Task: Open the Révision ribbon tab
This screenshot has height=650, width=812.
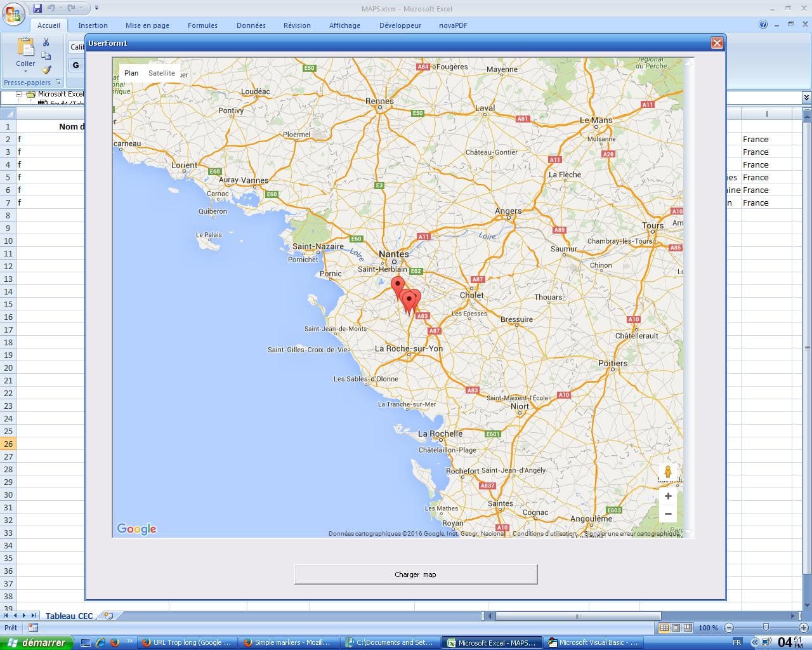Action: 297,25
